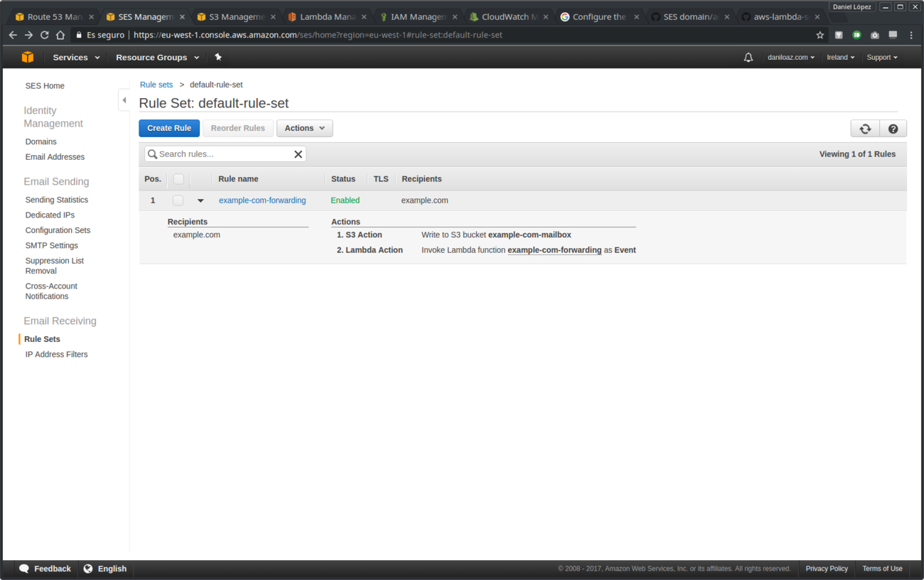This screenshot has height=580, width=924.
Task: Open the Services menu
Action: click(x=75, y=57)
